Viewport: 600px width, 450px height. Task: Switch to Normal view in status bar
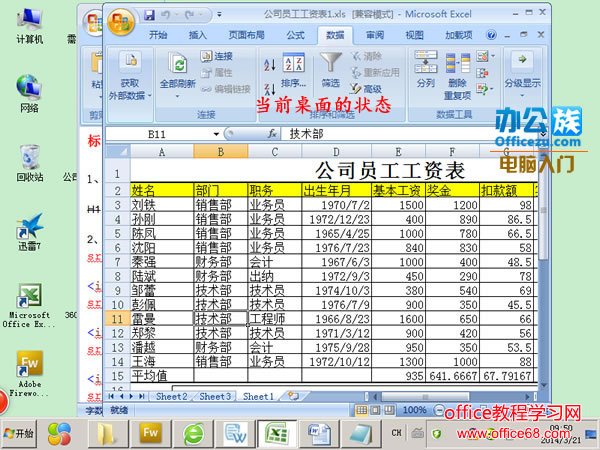[361, 410]
